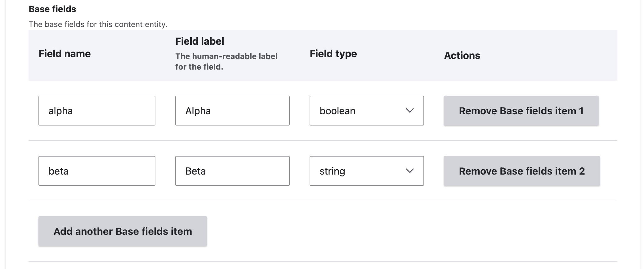Image resolution: width=644 pixels, height=269 pixels.
Task: Click the 'Field name' column header
Action: point(65,54)
